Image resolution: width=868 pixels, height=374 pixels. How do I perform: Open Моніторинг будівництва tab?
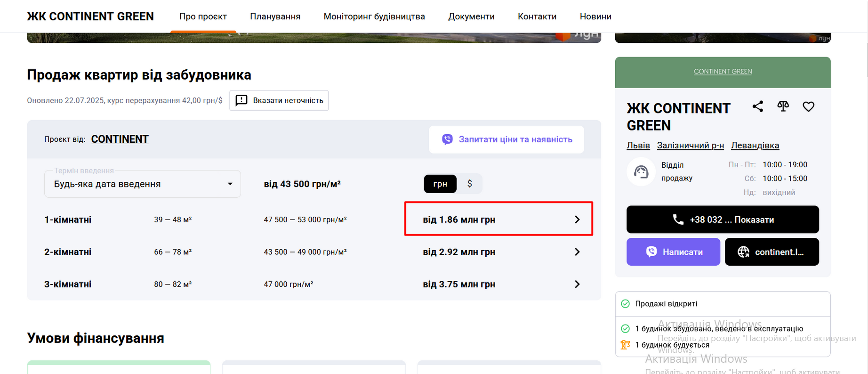[x=374, y=16]
